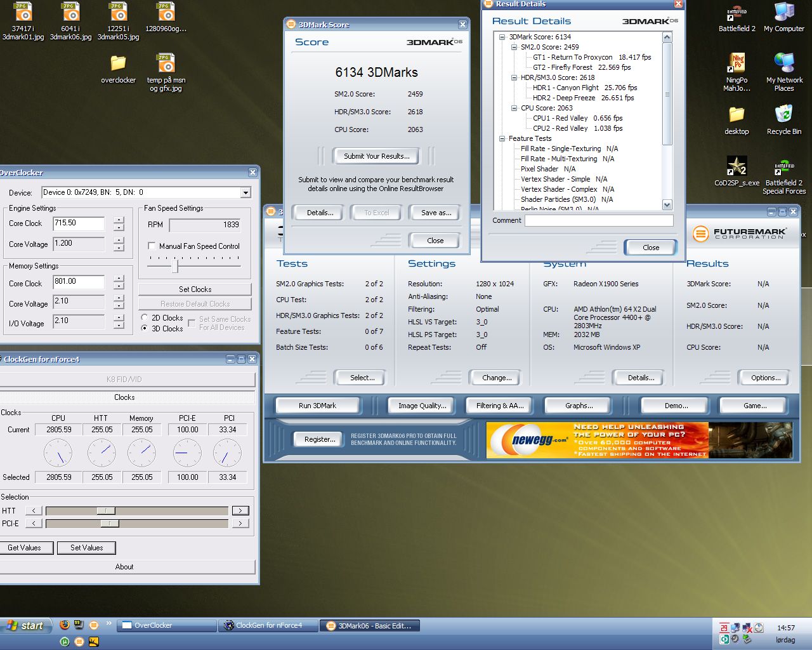This screenshot has height=650, width=812.
Task: Click Save as... in 3DMark Score window
Action: 436,213
